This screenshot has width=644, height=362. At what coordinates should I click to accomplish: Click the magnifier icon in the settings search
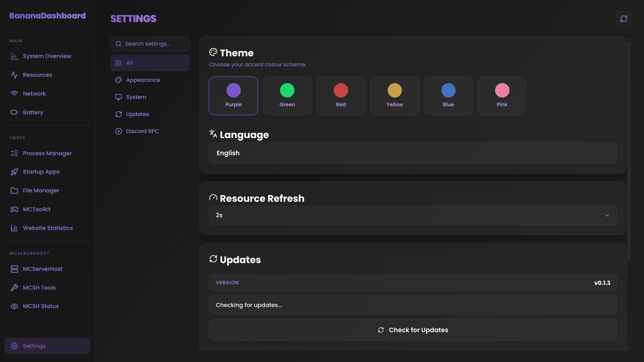tap(118, 44)
